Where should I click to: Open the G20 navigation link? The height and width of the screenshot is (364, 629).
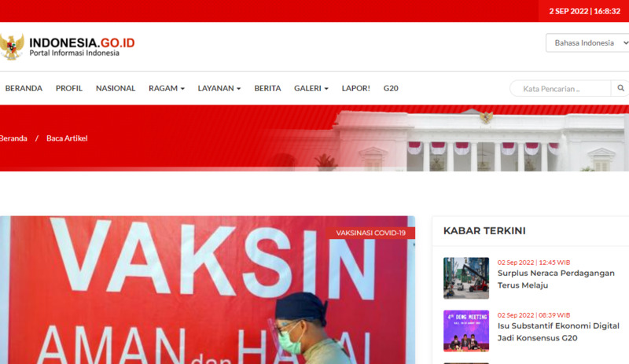[391, 89]
